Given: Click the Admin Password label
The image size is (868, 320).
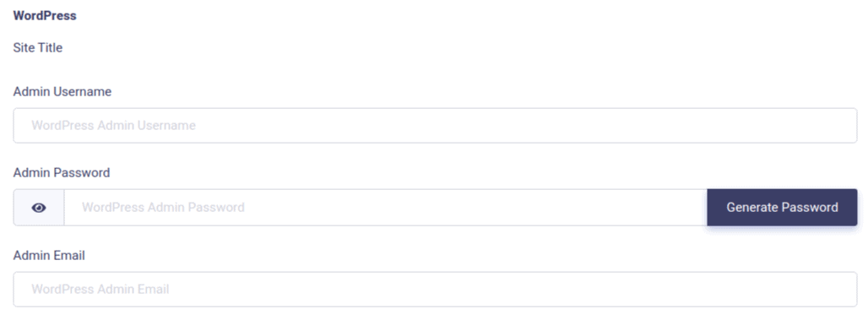Looking at the screenshot, I should (62, 173).
